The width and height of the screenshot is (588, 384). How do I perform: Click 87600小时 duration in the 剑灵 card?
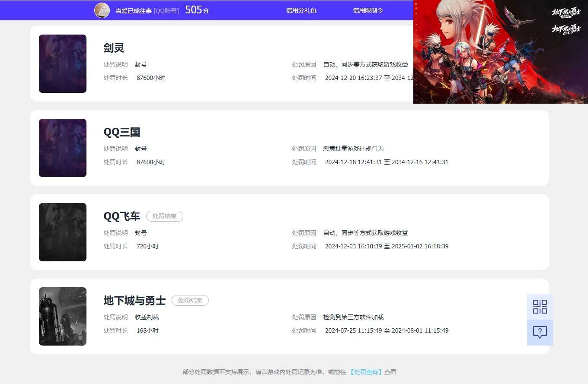point(151,78)
